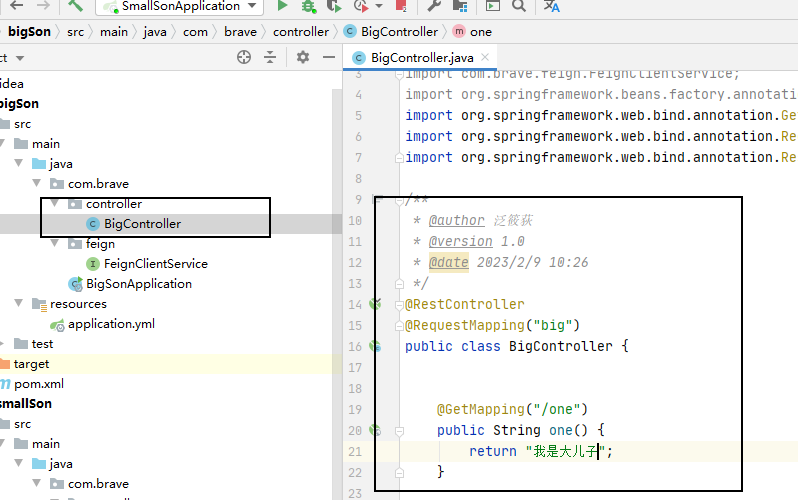Stop the running application
This screenshot has height=500, width=798.
click(x=401, y=6)
